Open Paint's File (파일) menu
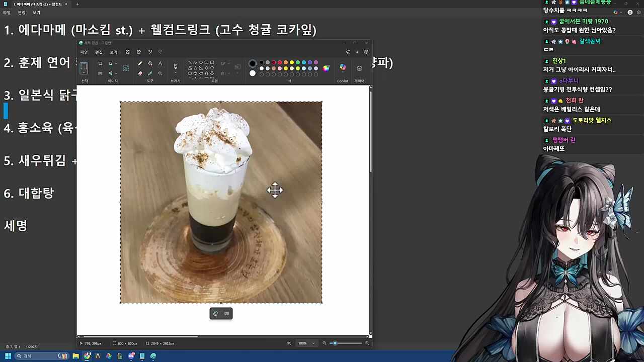 84,52
